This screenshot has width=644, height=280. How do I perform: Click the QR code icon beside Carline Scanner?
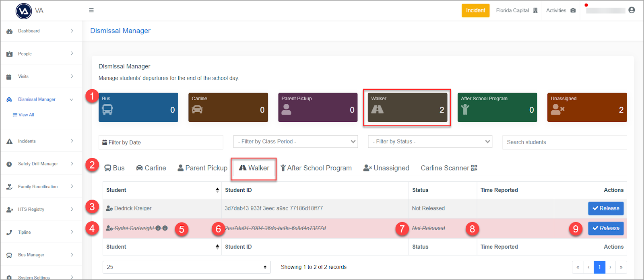tap(474, 168)
